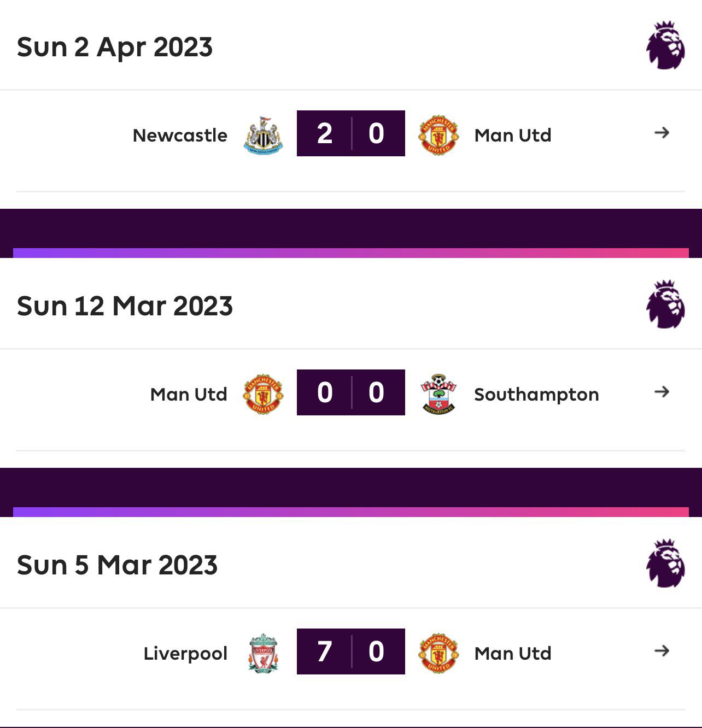Click the Newcastle United club crest

point(263,134)
